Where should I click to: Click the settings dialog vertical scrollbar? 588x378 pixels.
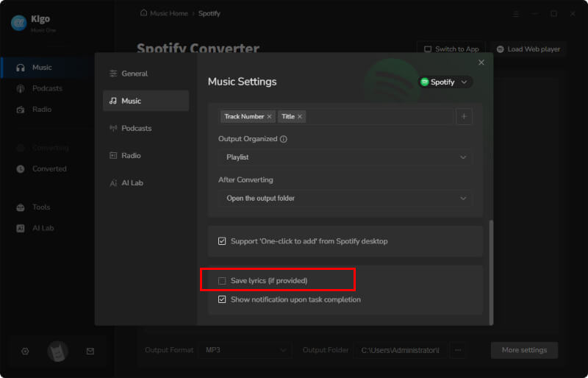tap(491, 273)
